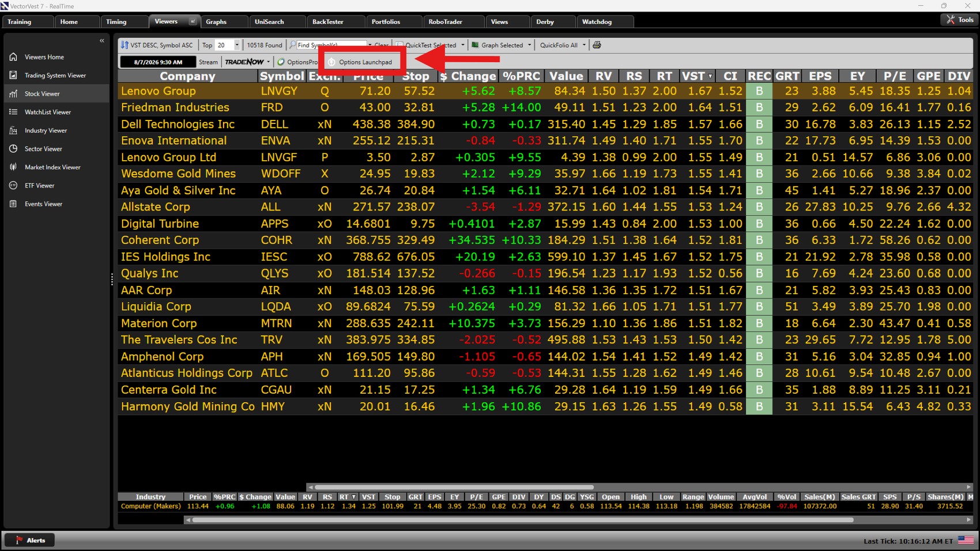Image resolution: width=980 pixels, height=551 pixels.
Task: Open ETF Viewer
Action: pyautogui.click(x=39, y=186)
